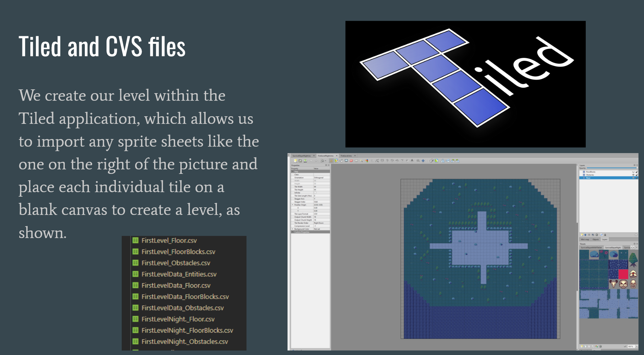Click the Remove Layer trash icon

(x=597, y=235)
